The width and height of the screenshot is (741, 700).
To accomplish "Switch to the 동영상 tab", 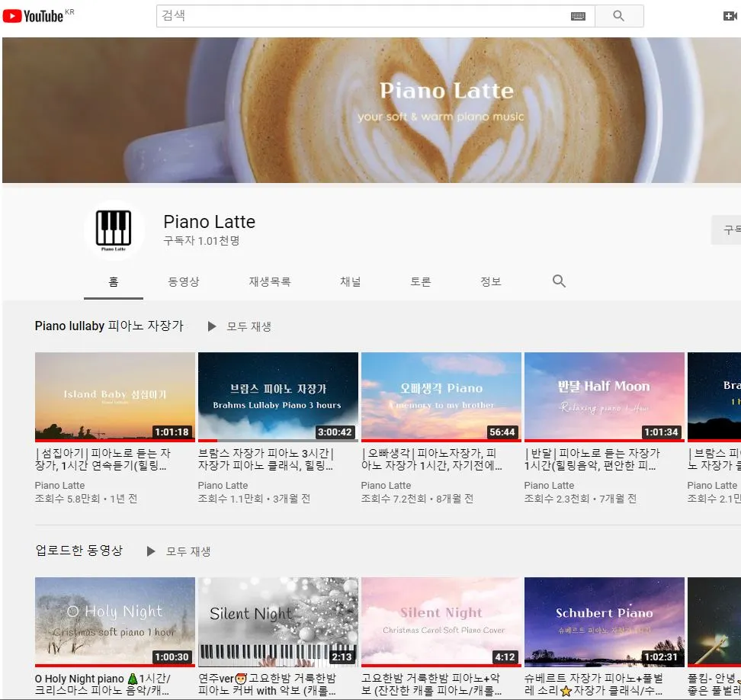I will pyautogui.click(x=184, y=281).
